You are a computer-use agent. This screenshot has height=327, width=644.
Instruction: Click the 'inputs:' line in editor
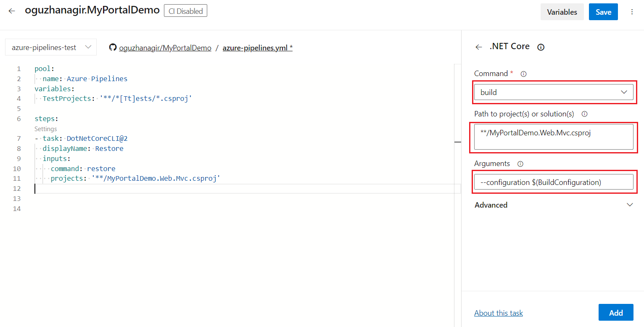coord(56,158)
